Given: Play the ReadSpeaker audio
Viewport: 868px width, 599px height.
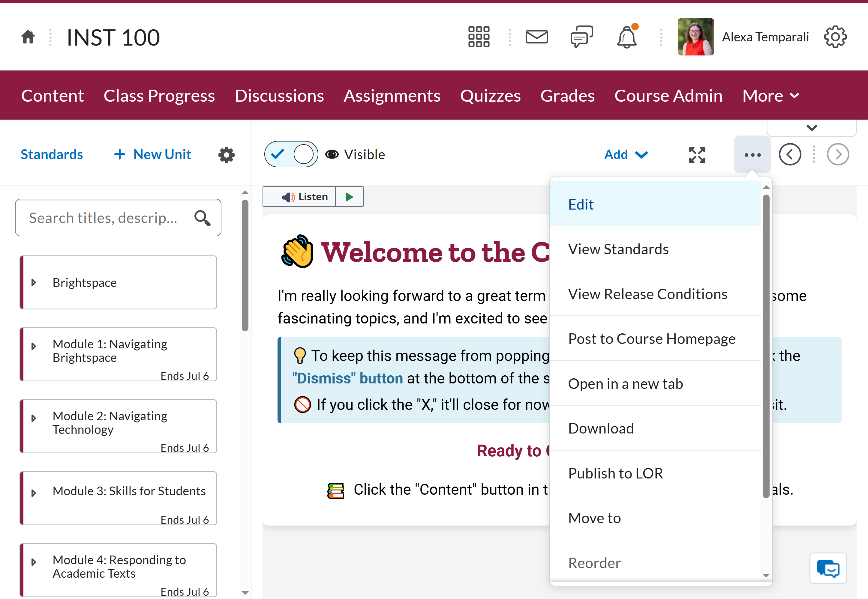Looking at the screenshot, I should (349, 197).
